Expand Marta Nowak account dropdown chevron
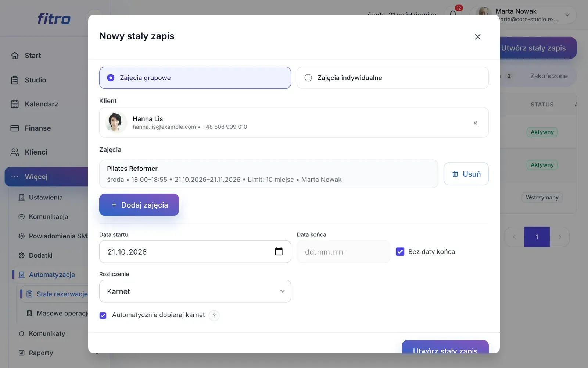The image size is (588, 368). pyautogui.click(x=567, y=15)
